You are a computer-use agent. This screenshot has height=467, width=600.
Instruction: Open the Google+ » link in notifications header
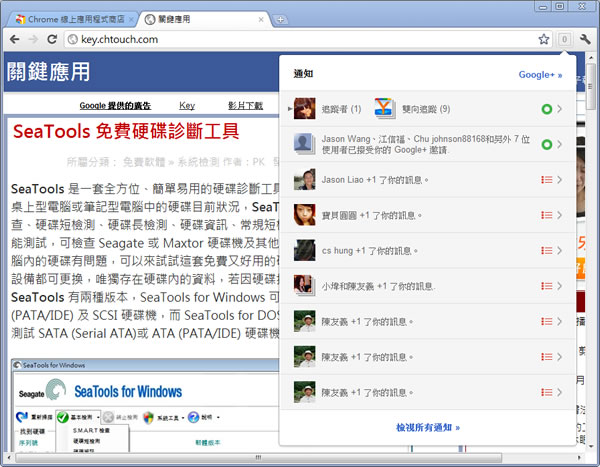click(x=540, y=74)
